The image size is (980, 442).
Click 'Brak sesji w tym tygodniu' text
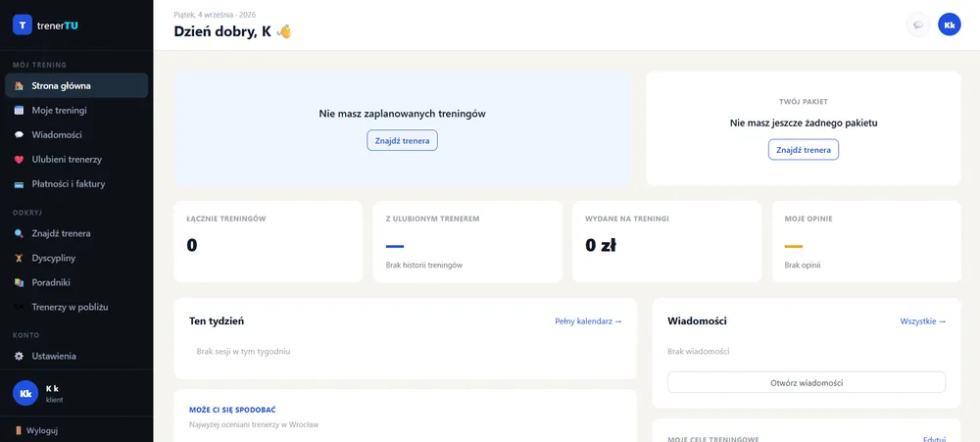click(243, 352)
